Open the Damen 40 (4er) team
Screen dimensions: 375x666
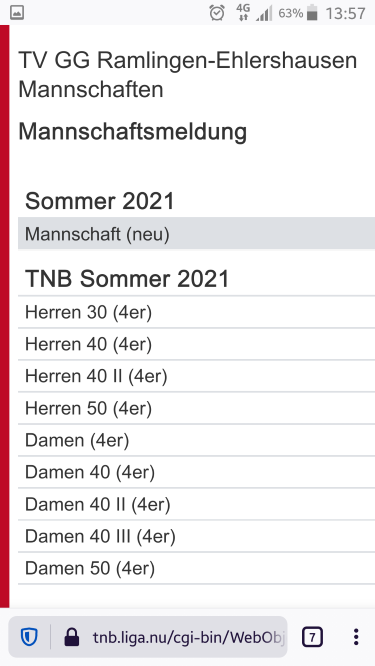tap(196, 472)
